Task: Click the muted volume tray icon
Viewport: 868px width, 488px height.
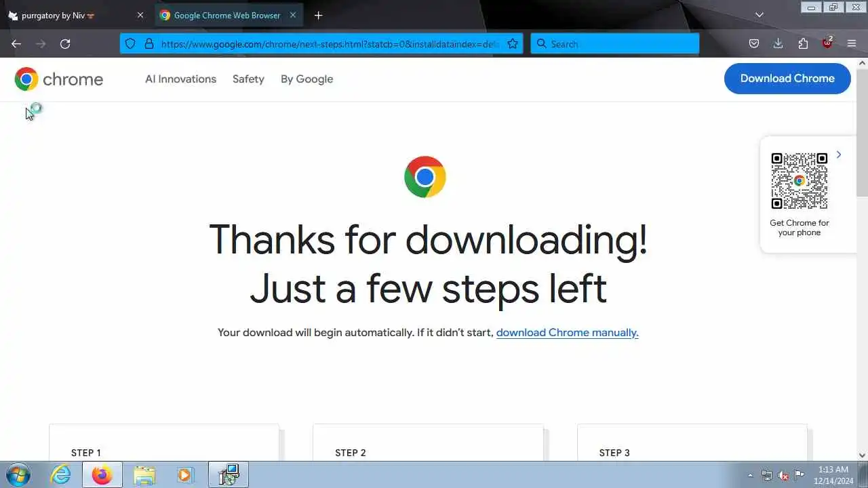Action: [783, 475]
